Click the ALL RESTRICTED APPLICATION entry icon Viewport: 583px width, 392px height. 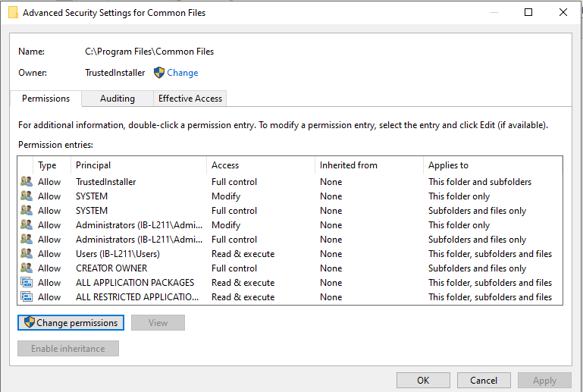[27, 297]
